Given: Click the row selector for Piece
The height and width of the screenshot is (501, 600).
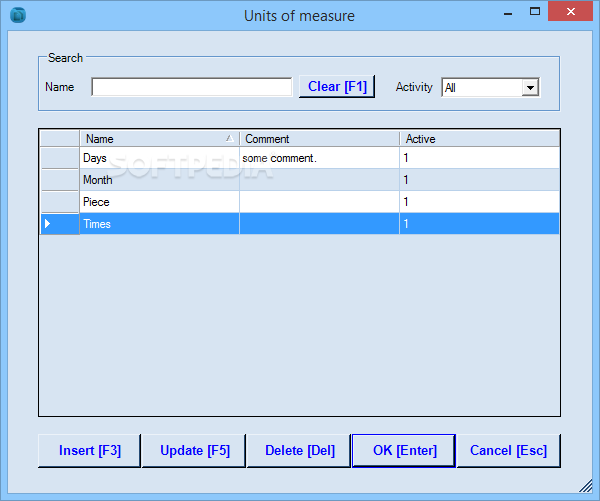Looking at the screenshot, I should tap(60, 202).
